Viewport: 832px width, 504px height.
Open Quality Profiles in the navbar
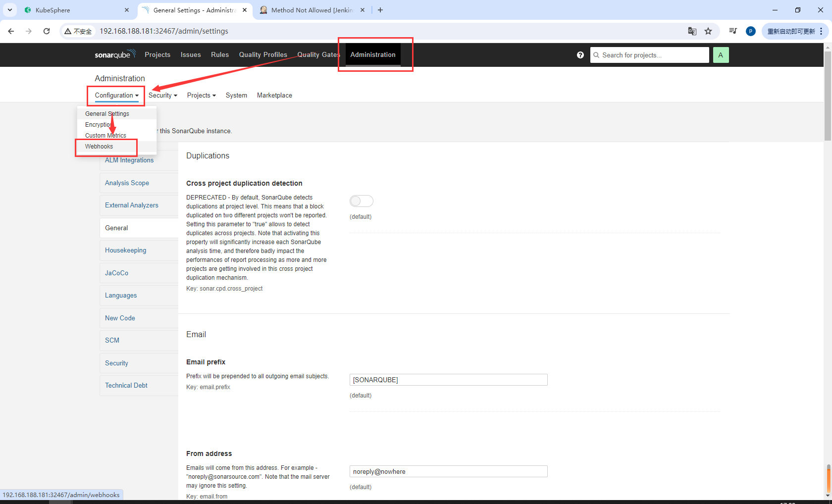(x=263, y=55)
